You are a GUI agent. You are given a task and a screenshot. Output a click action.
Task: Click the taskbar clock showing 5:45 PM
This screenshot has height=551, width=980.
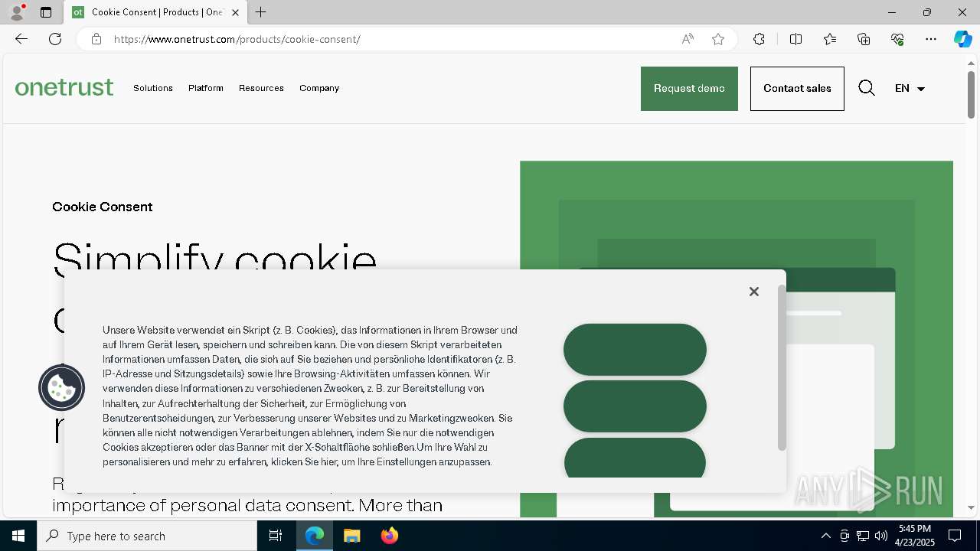click(915, 536)
